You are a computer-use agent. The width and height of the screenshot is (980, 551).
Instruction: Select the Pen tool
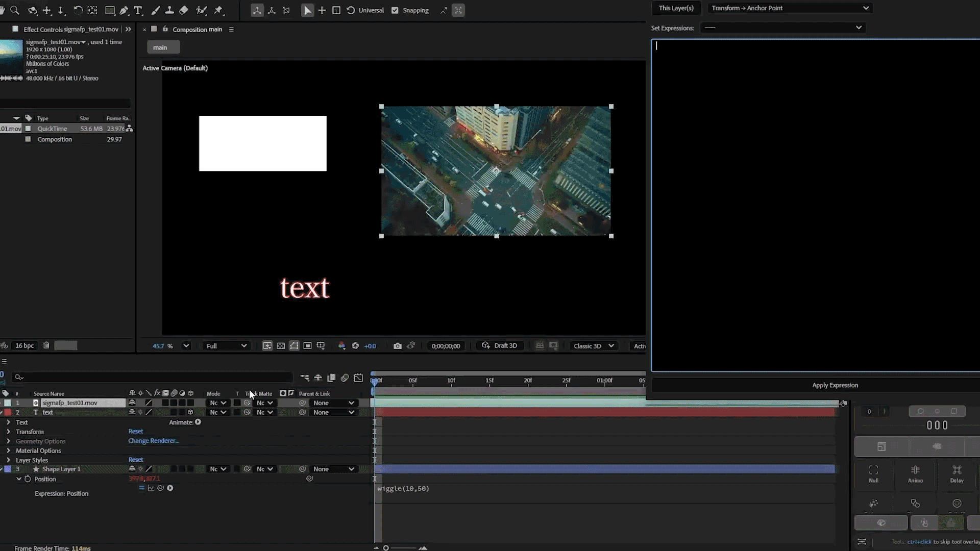(x=124, y=10)
